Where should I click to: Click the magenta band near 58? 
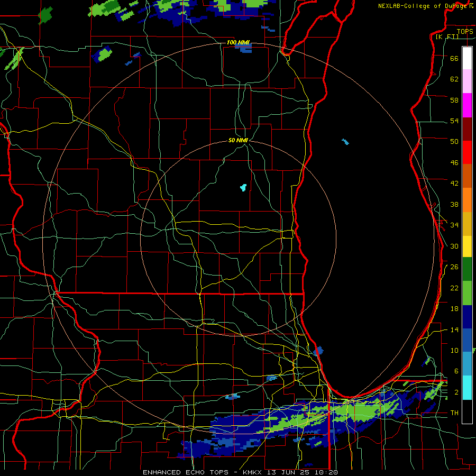[x=467, y=105]
